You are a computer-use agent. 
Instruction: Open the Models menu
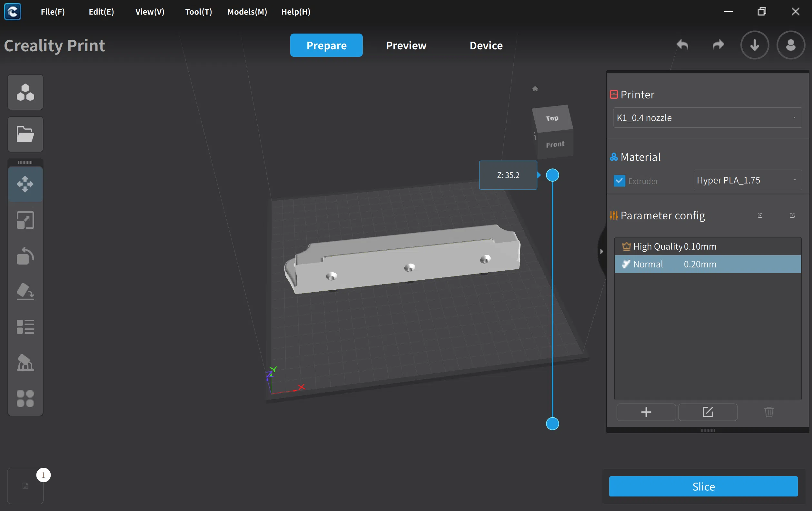(x=247, y=12)
